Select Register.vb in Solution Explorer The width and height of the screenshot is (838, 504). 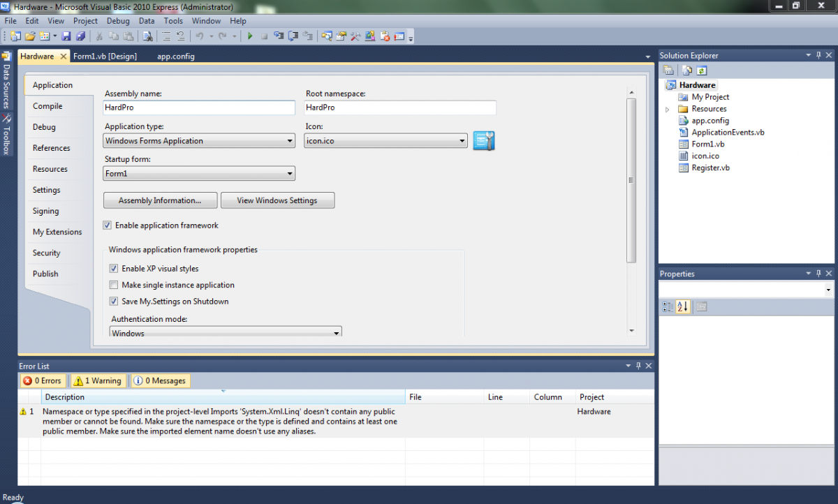710,168
